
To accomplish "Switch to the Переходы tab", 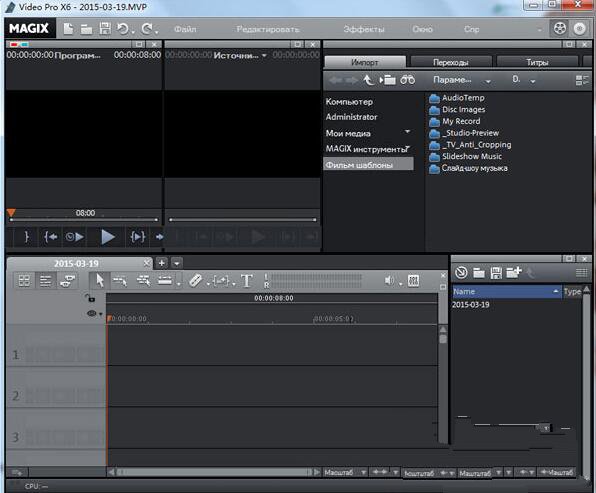I will 451,62.
